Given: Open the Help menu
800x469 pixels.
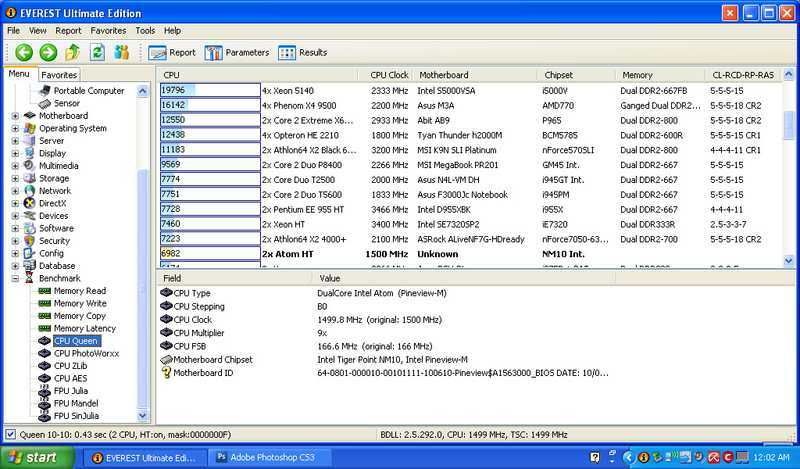Looking at the screenshot, I should [172, 31].
